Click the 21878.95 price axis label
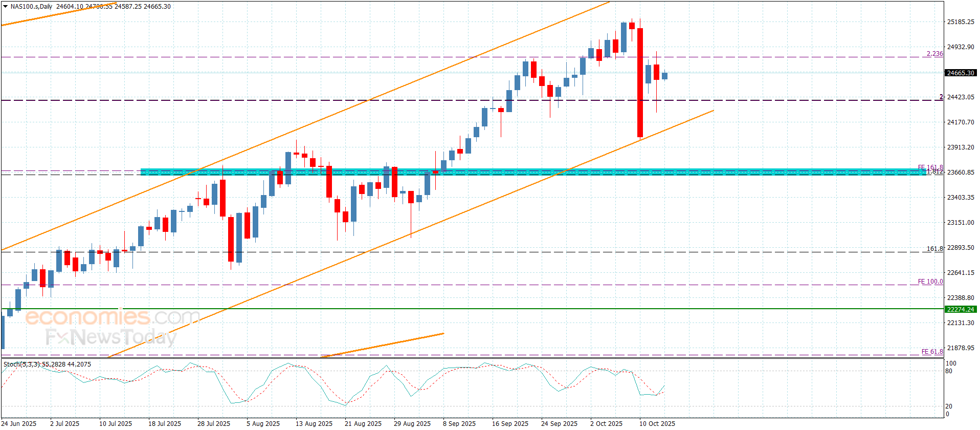 coord(961,348)
